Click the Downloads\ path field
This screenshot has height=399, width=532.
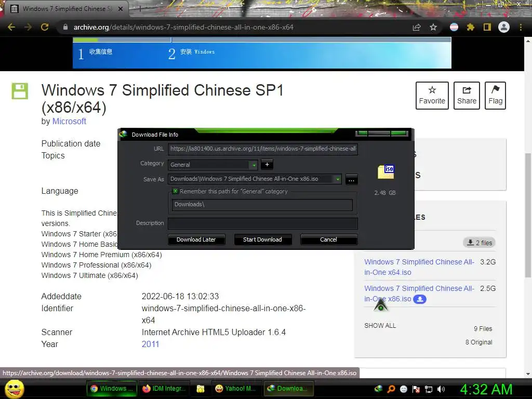(262, 205)
